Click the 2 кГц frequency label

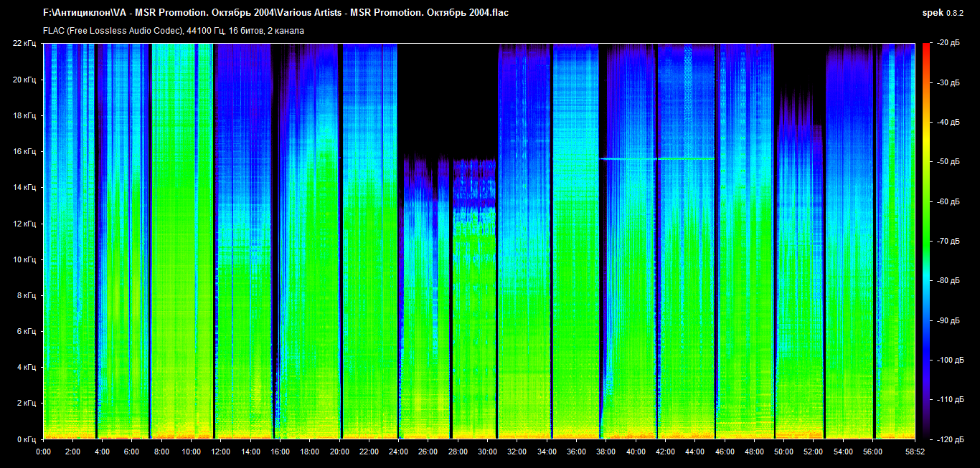(x=27, y=403)
